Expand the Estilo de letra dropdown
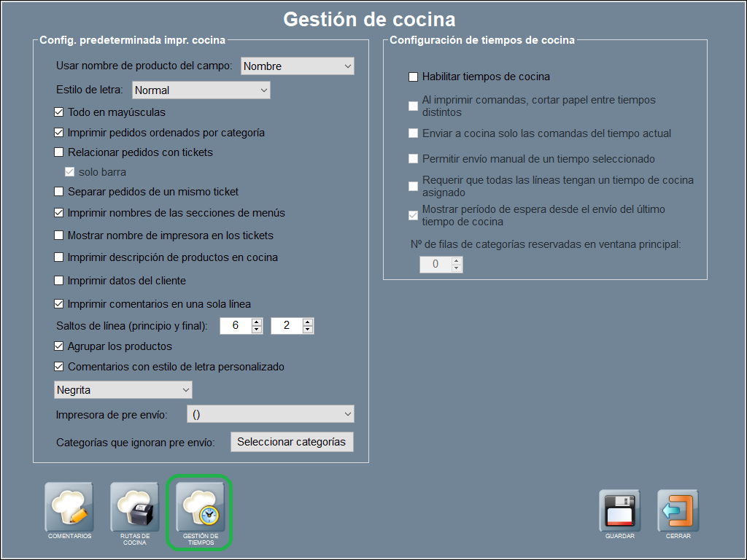The width and height of the screenshot is (747, 560). click(201, 90)
